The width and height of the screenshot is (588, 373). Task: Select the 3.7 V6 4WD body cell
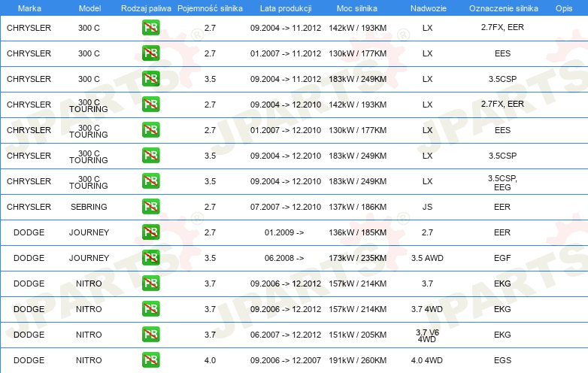tap(428, 335)
